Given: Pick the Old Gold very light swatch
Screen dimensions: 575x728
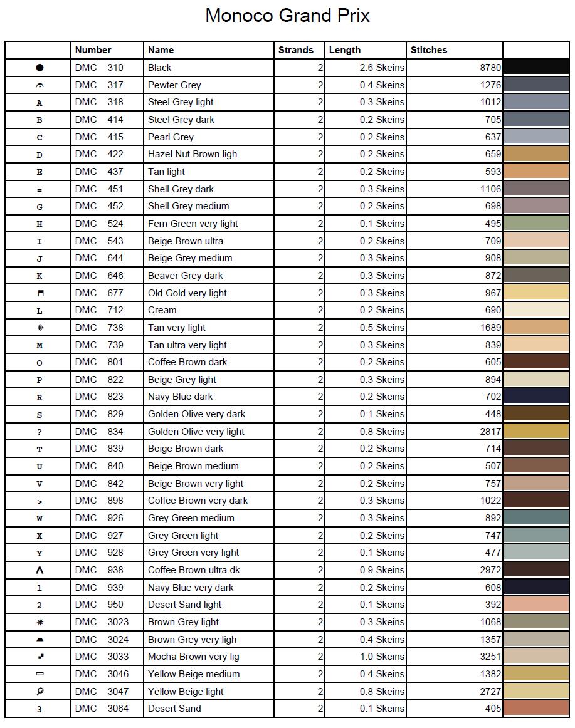Looking at the screenshot, I should 535,293.
